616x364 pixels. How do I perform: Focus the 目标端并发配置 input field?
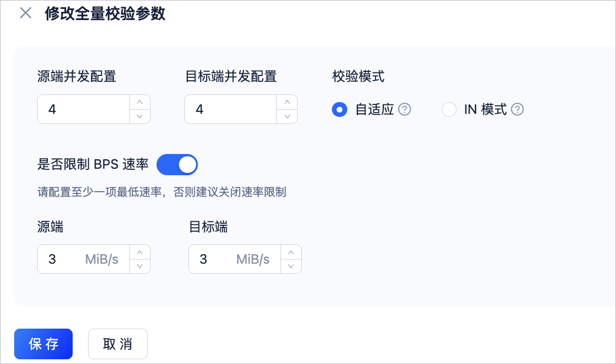(x=231, y=109)
